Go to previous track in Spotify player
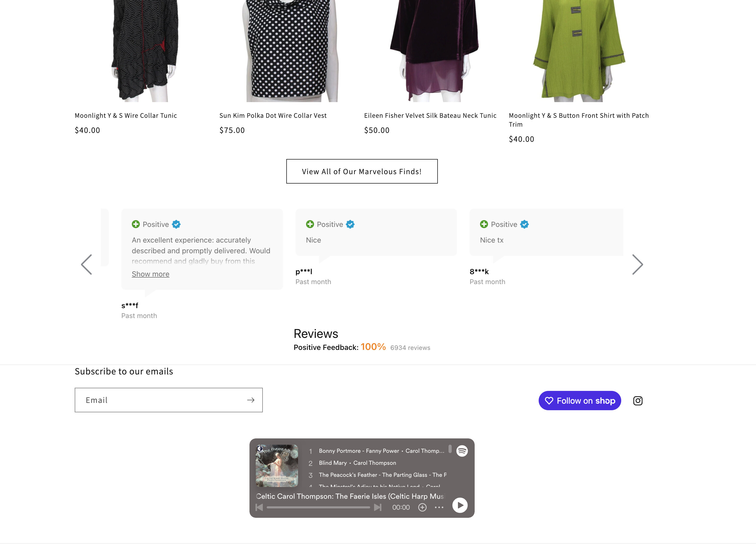 [259, 508]
